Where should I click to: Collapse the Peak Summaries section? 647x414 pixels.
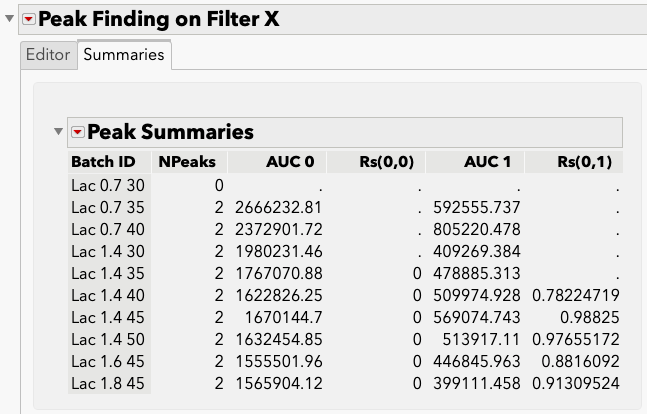[x=58, y=132]
